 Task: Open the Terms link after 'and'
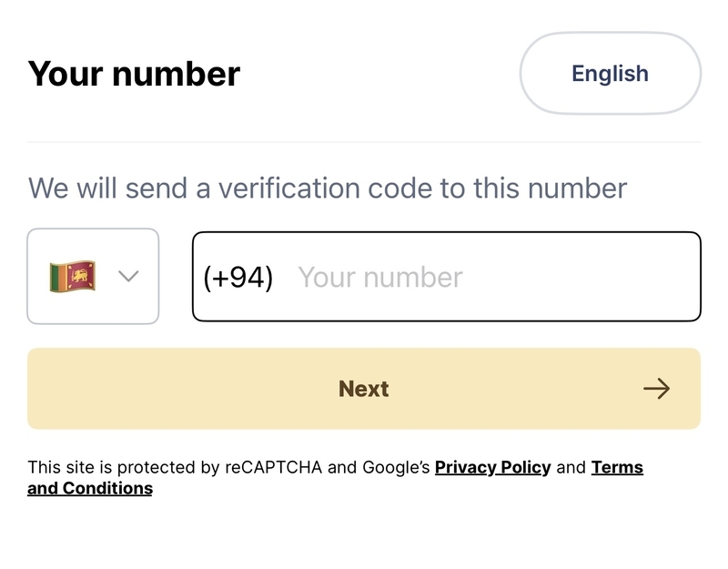click(617, 467)
